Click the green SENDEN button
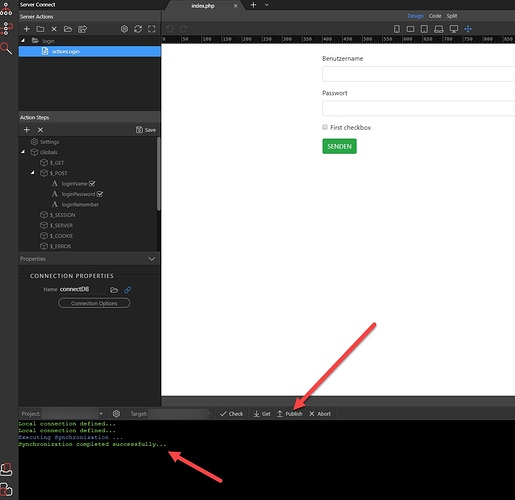This screenshot has height=500, width=515. [x=339, y=146]
